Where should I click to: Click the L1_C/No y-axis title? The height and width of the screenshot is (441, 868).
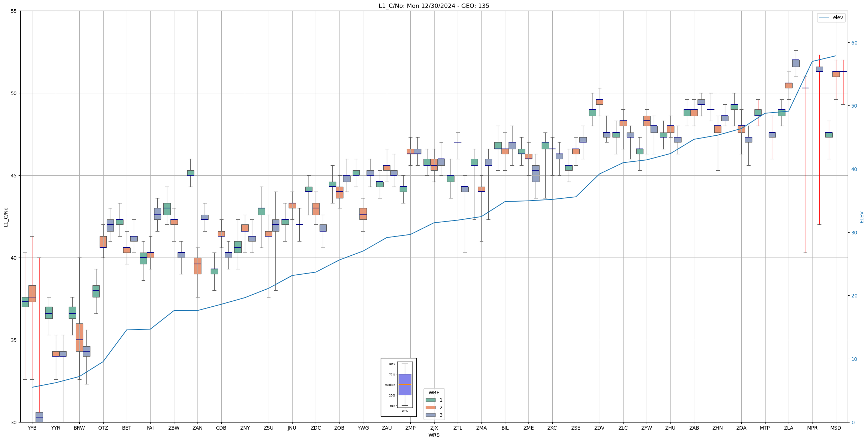pos(6,217)
